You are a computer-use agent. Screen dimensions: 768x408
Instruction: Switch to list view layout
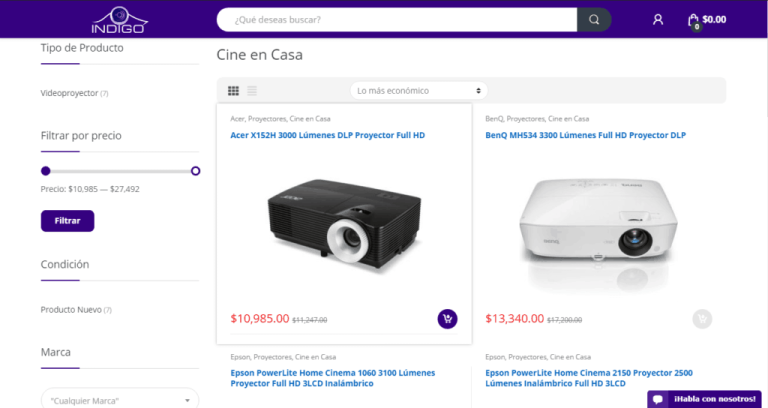click(252, 91)
